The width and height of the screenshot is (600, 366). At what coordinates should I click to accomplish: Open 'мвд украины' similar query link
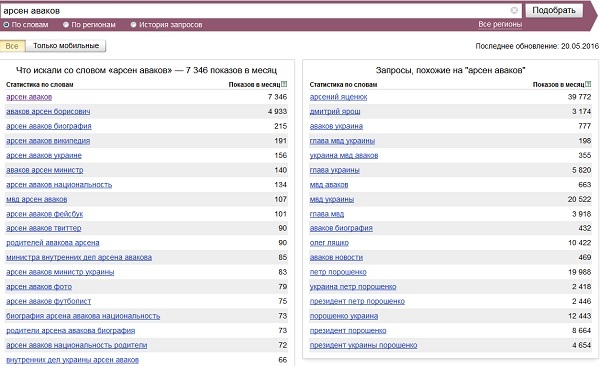click(332, 200)
